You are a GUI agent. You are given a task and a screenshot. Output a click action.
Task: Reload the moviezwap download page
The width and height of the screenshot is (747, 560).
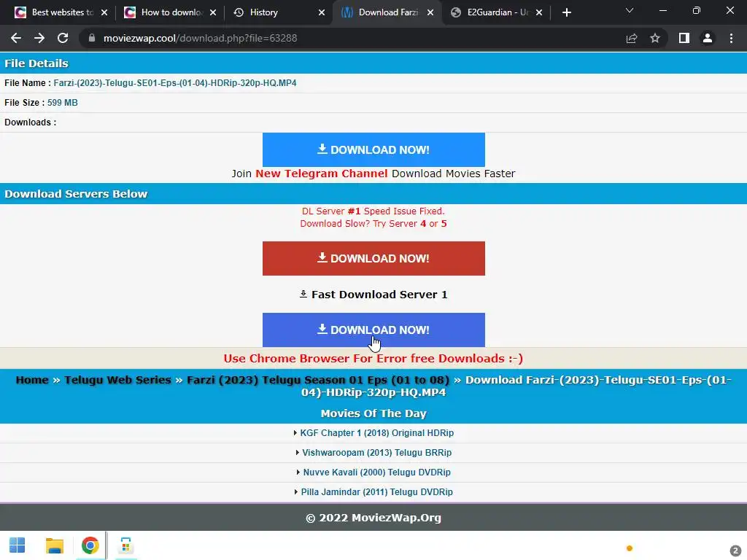(63, 38)
